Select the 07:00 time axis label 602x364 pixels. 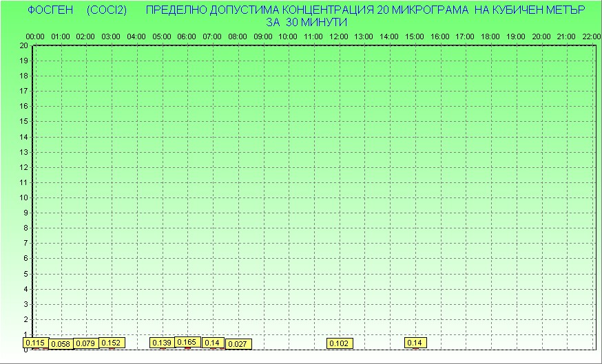[212, 37]
